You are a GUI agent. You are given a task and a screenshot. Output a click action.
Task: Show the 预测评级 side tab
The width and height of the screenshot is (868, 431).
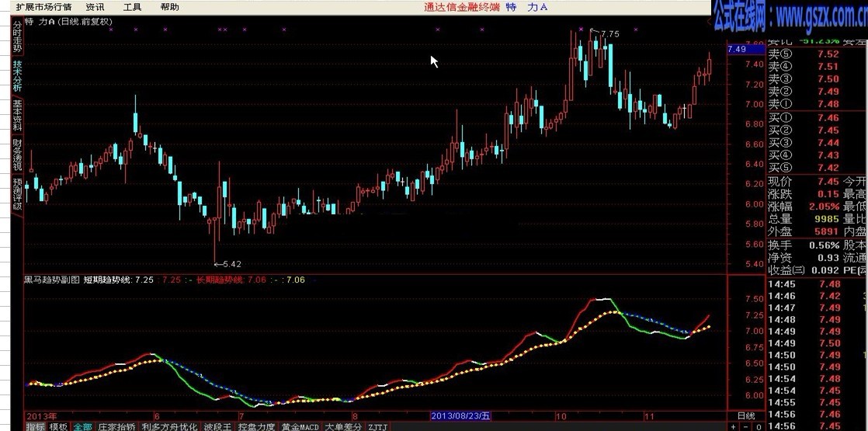[17, 194]
